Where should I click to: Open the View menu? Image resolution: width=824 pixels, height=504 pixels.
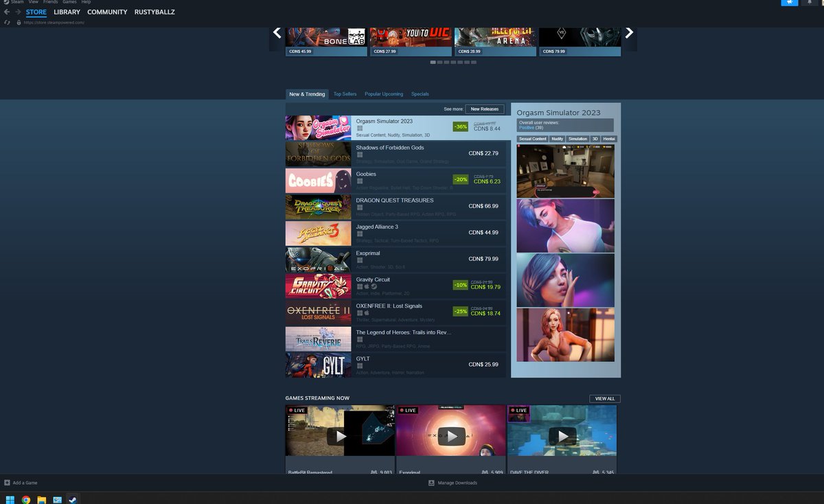pos(33,2)
